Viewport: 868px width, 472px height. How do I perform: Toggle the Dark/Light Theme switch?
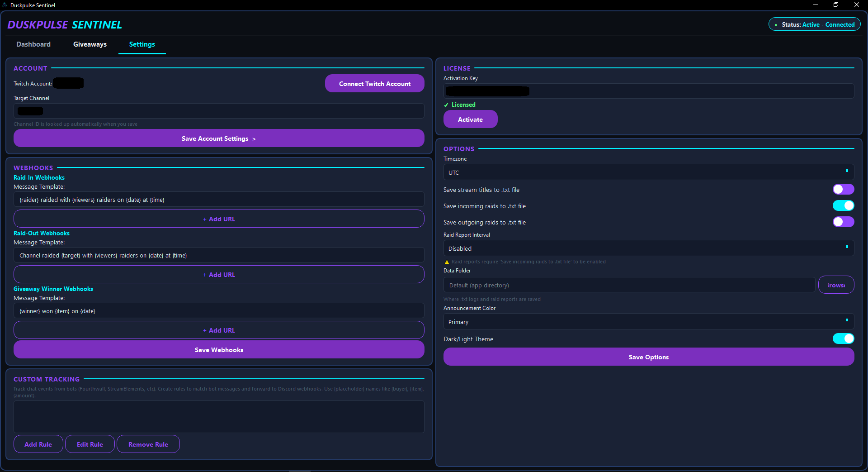[843, 339]
